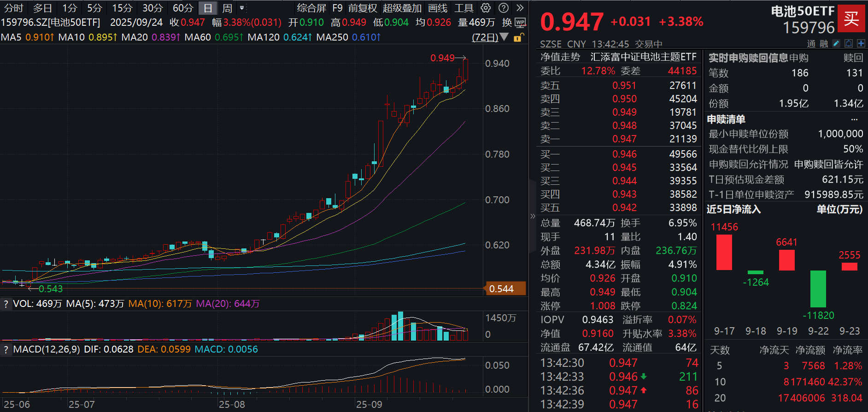Expand the 72日 range dropdown triangle
Viewport: 868px width, 412px height.
coord(504,37)
